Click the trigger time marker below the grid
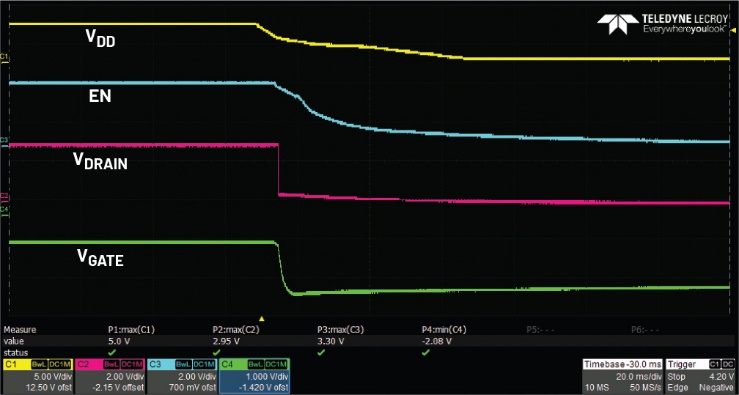The image size is (739, 395). 263,319
